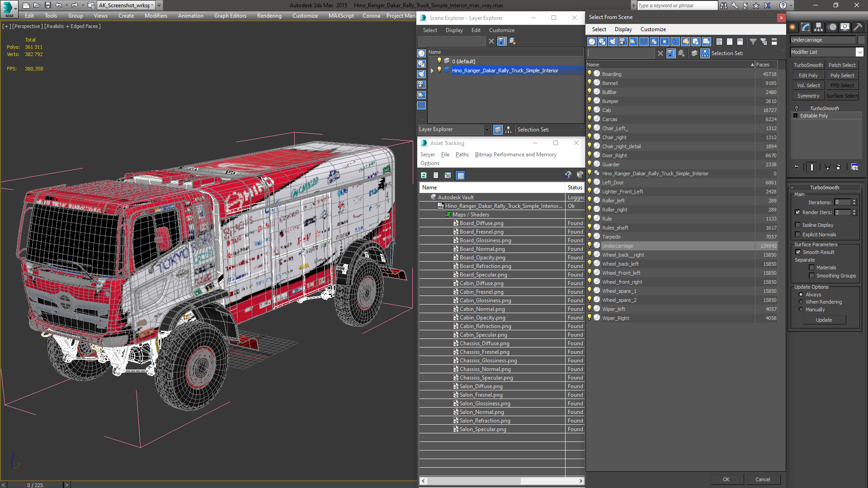The height and width of the screenshot is (488, 868).
Task: Click object color swatch next to Undercarriage
Action: click(x=861, y=40)
